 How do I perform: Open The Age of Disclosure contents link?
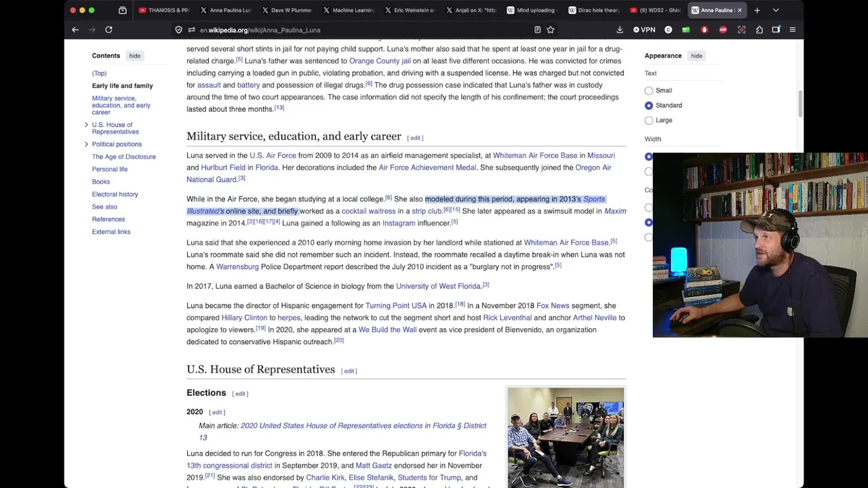[x=123, y=157]
